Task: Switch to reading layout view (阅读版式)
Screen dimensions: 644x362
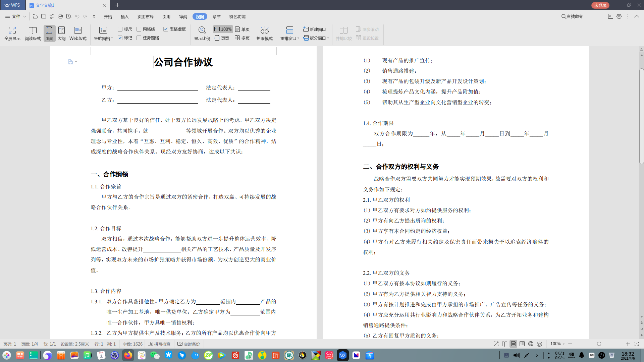Action: pos(33,31)
